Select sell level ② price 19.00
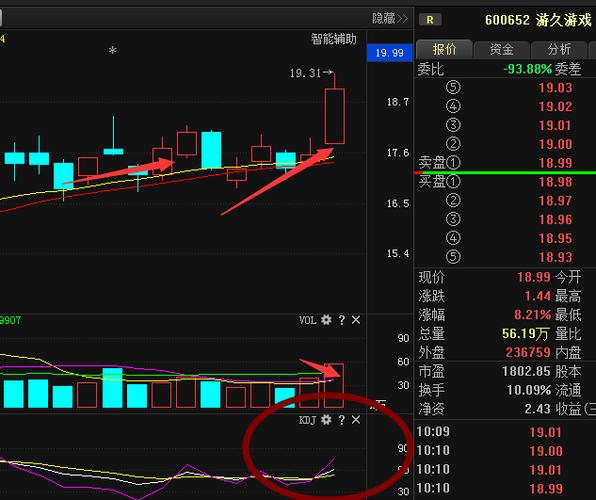 (x=555, y=144)
